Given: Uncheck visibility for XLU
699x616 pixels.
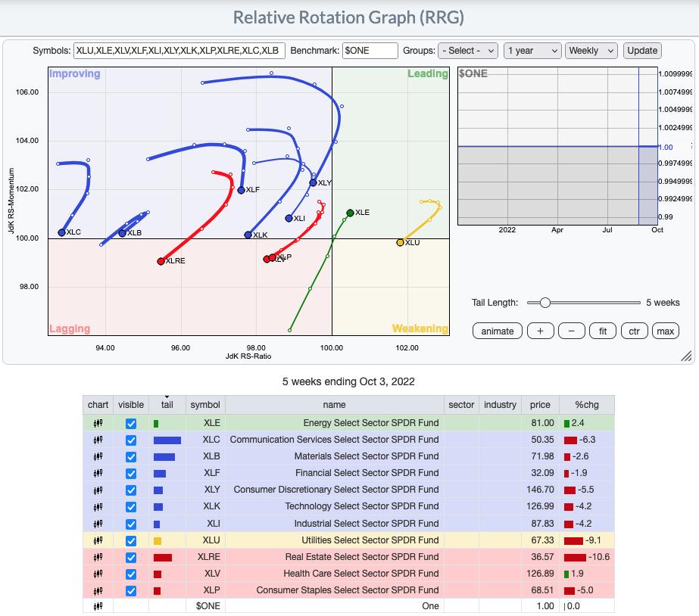Looking at the screenshot, I should tap(130, 540).
